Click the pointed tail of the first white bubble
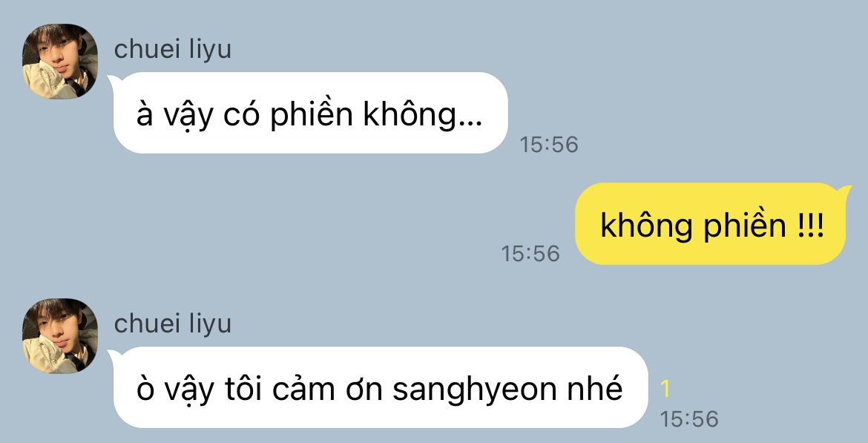 click(x=114, y=81)
